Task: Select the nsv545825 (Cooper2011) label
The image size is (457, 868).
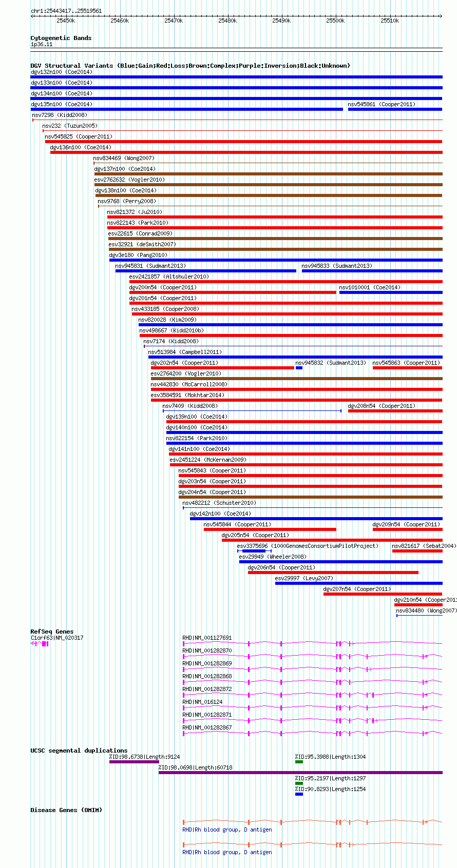Action: pos(79,136)
